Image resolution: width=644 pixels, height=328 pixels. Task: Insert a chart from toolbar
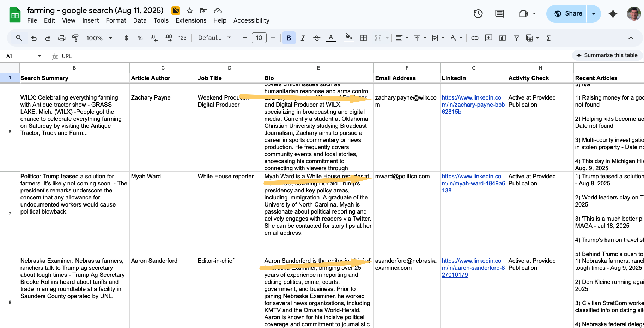[x=503, y=38]
